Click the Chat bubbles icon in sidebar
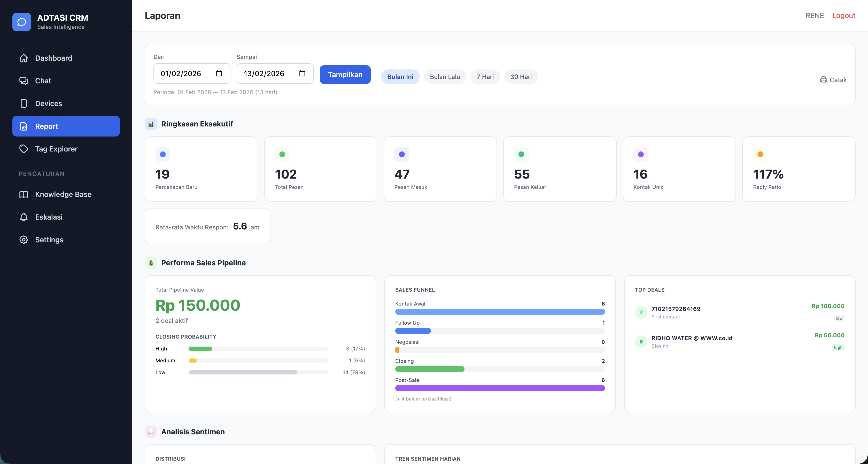Image resolution: width=868 pixels, height=464 pixels. coord(24,81)
